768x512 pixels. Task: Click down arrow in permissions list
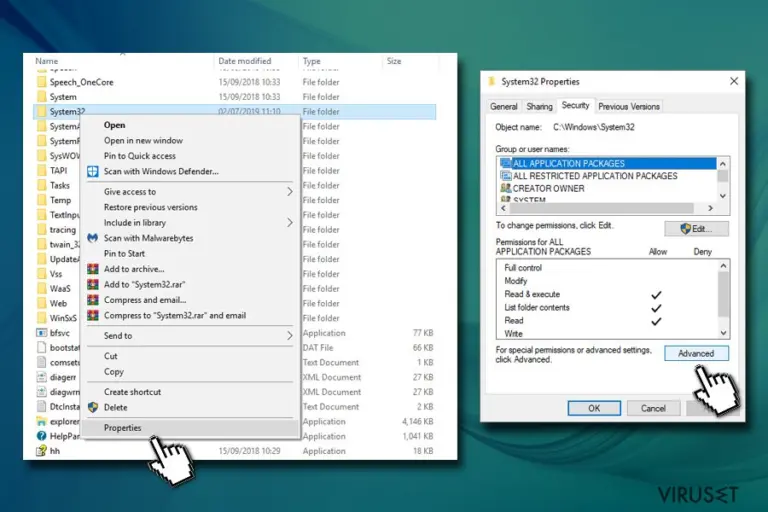coord(723,333)
